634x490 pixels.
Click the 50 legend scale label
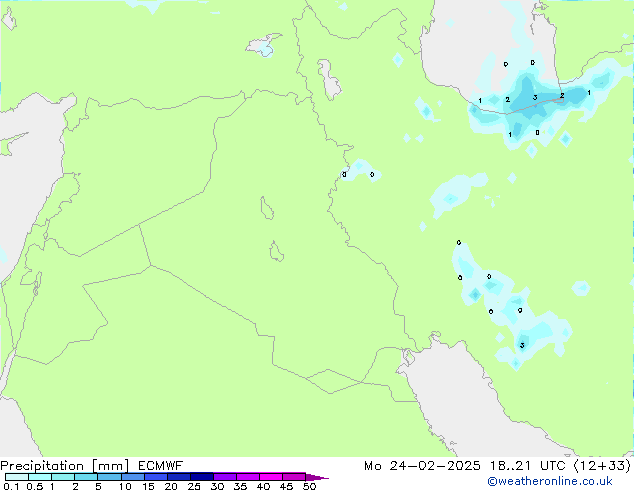[x=309, y=486]
